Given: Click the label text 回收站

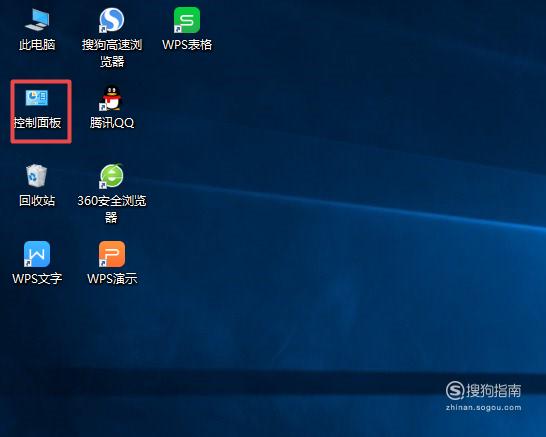Looking at the screenshot, I should (37, 201).
